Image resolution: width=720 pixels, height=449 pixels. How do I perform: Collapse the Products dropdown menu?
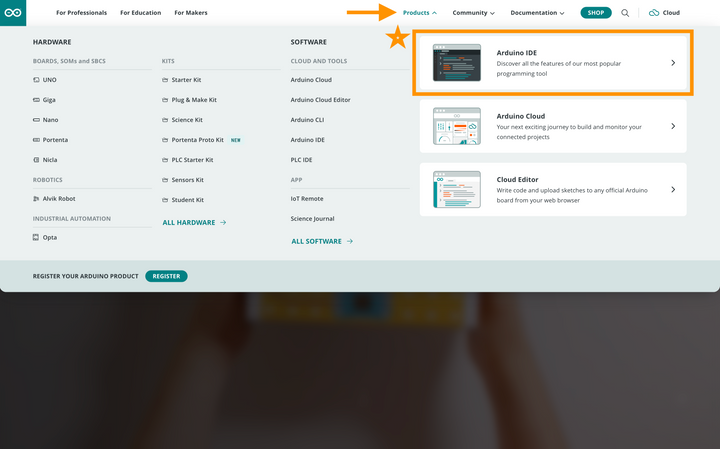coord(420,13)
